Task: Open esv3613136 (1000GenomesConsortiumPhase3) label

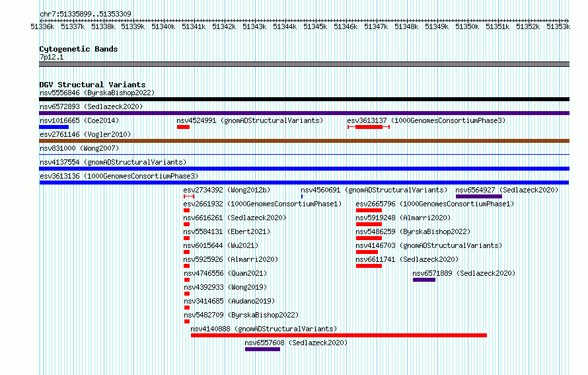Action: click(119, 176)
